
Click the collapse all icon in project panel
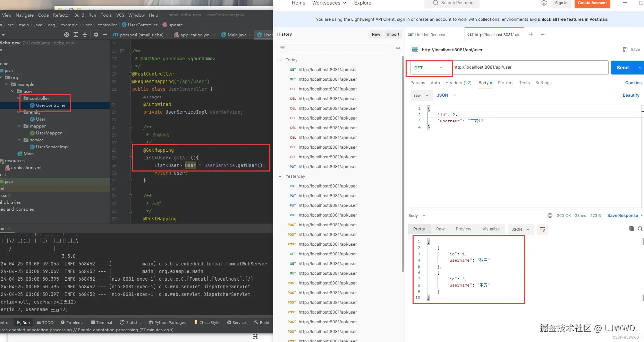pos(85,35)
